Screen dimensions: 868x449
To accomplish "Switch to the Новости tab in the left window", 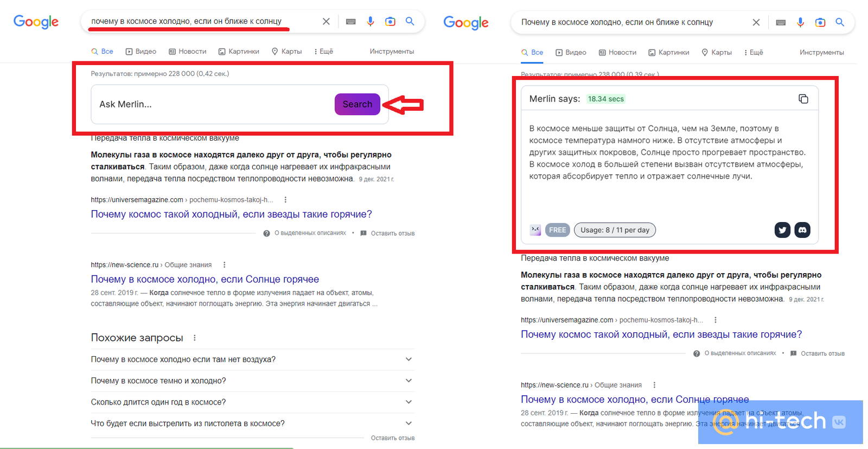I will [x=188, y=52].
